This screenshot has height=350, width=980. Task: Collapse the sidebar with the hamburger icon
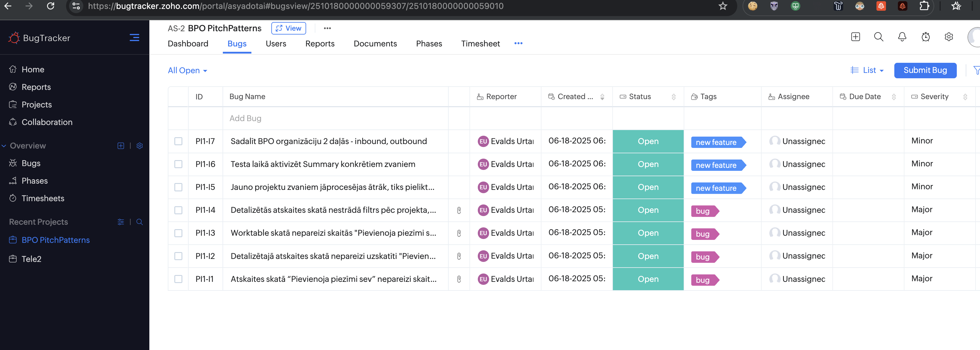tap(134, 38)
